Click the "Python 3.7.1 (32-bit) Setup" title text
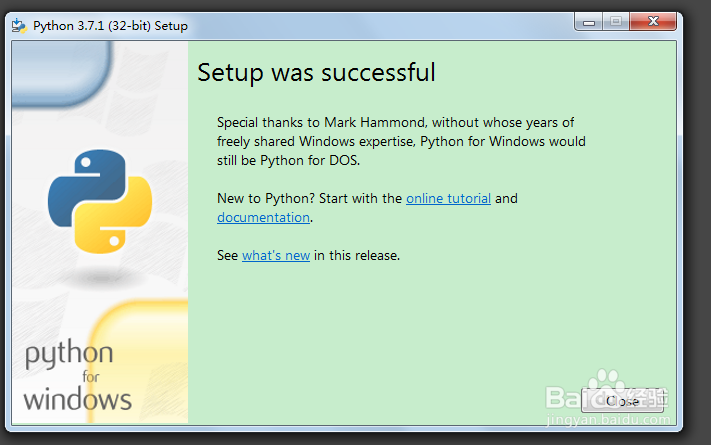 point(110,25)
